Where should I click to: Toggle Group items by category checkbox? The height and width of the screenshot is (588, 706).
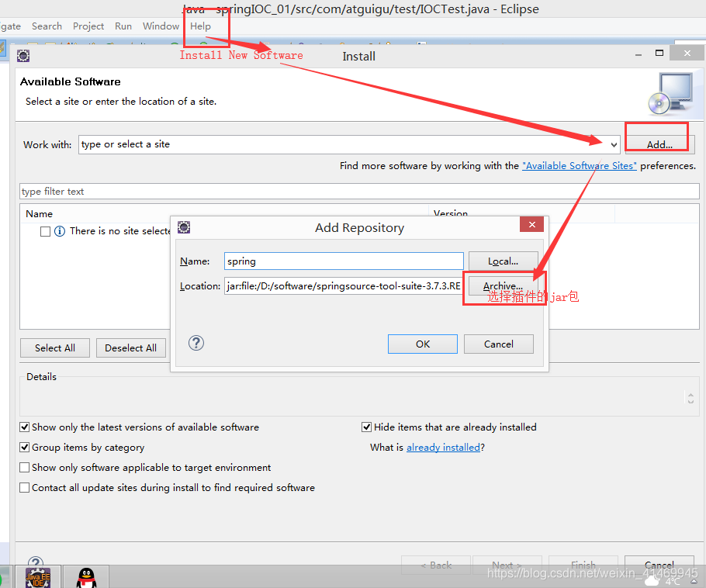point(25,447)
